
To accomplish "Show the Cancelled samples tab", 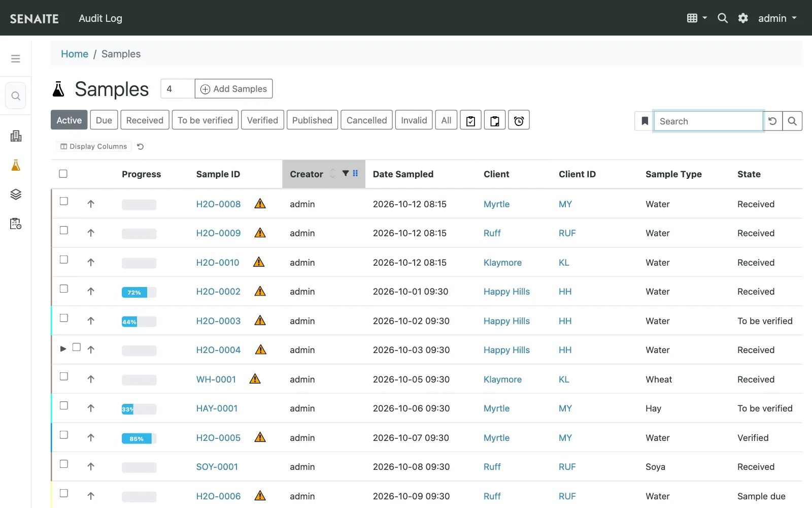I will 366,120.
